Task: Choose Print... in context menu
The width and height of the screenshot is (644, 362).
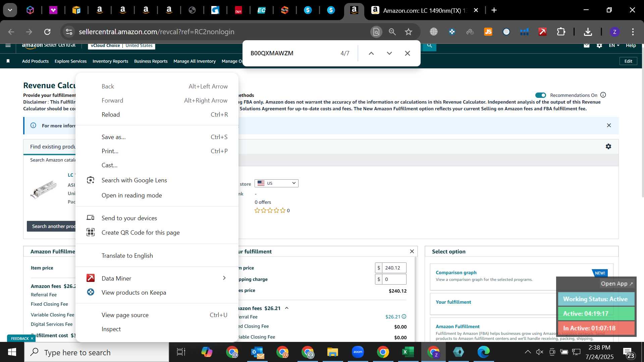Action: pyautogui.click(x=157, y=151)
